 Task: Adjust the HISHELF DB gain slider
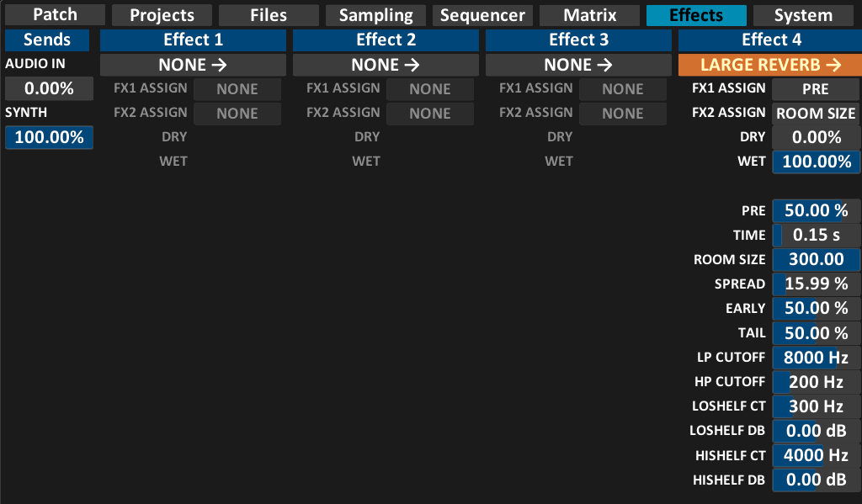pos(816,480)
